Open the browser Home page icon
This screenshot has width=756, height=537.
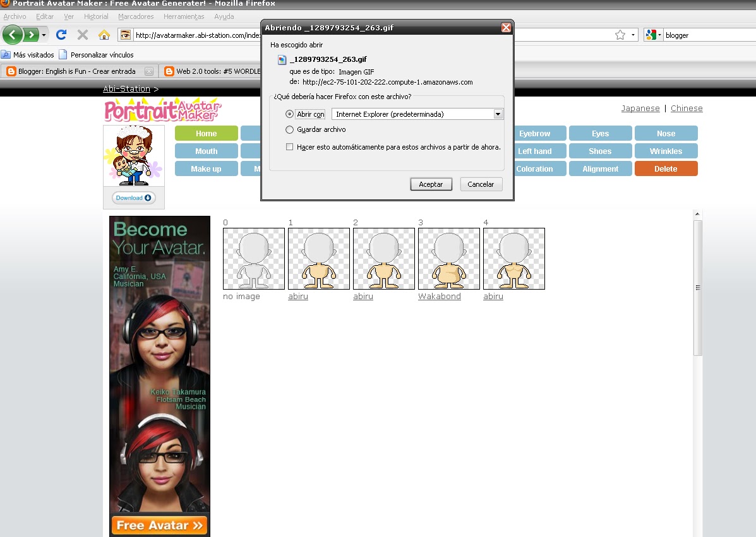[103, 35]
